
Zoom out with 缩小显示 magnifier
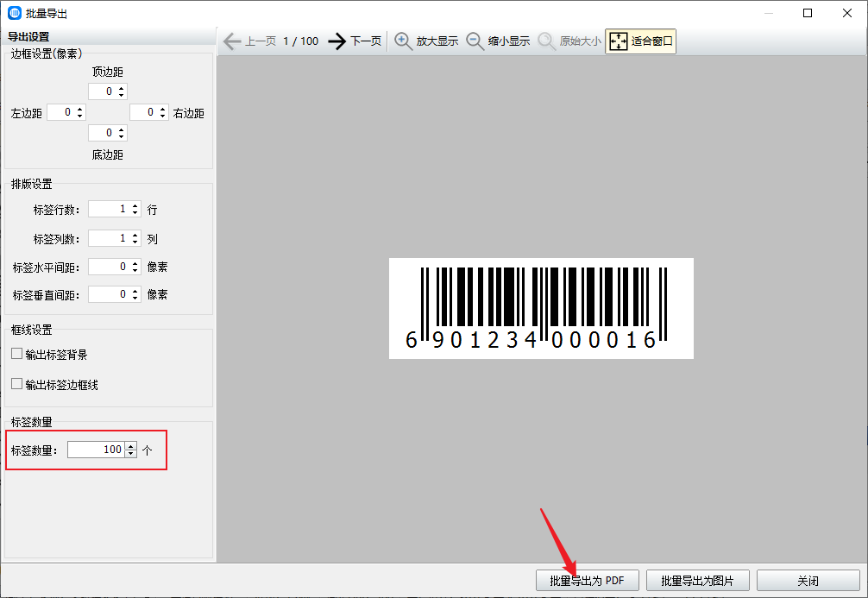pos(498,41)
